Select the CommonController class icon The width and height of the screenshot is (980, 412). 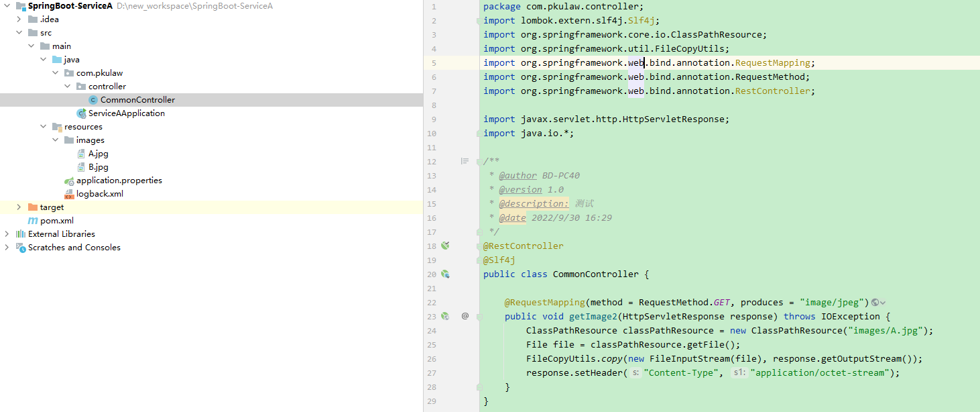[93, 100]
